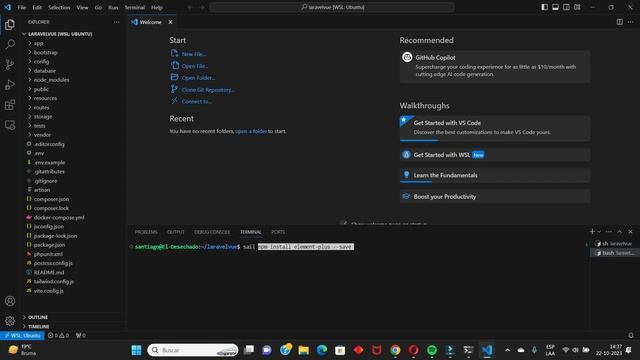The height and width of the screenshot is (360, 640).
Task: Switch to the Debug Console tab
Action: (212, 232)
